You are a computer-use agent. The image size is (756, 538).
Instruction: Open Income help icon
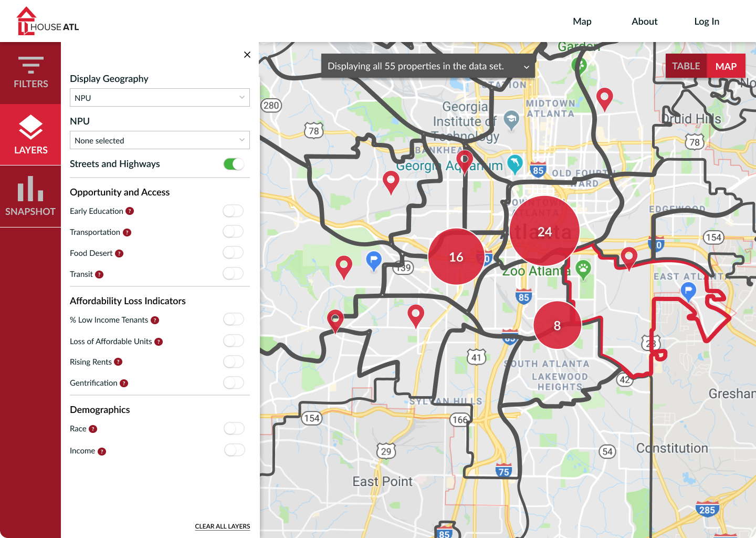(102, 451)
